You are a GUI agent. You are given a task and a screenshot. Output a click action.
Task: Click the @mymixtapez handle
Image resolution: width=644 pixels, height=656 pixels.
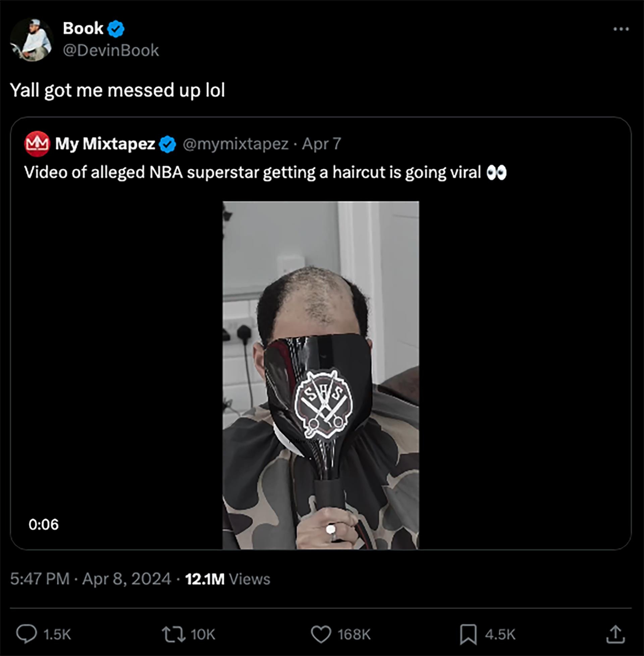[235, 144]
